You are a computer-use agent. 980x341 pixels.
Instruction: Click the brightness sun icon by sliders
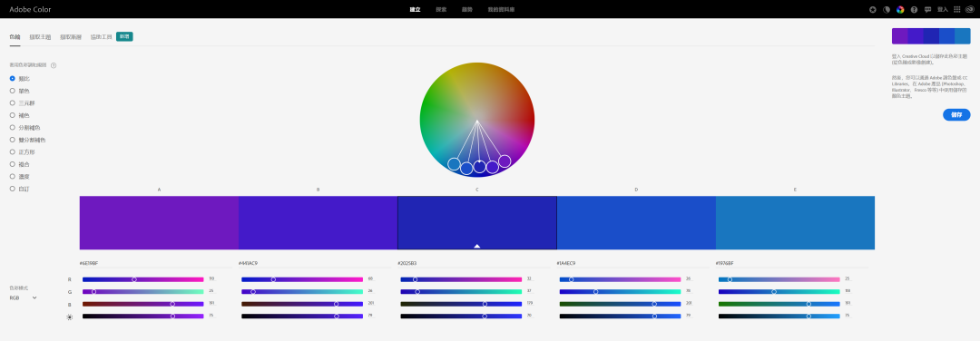[69, 317]
